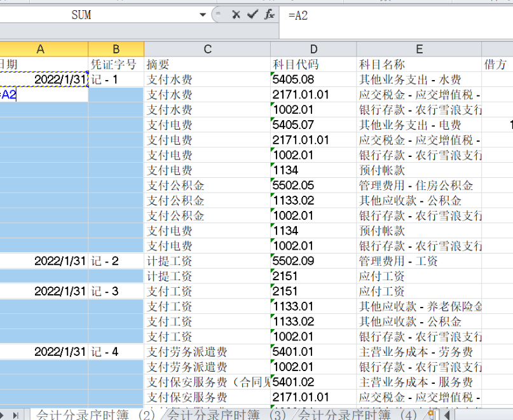The width and height of the screenshot is (513, 420).
Task: Confirm the formula with the checkmark icon
Action: (x=252, y=15)
